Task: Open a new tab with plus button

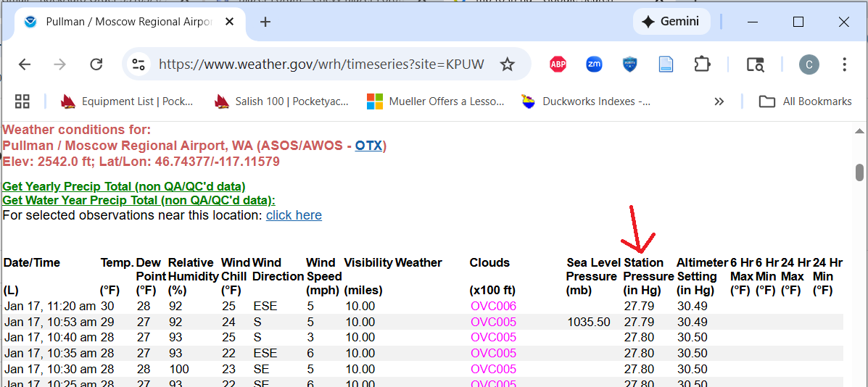Action: point(265,22)
